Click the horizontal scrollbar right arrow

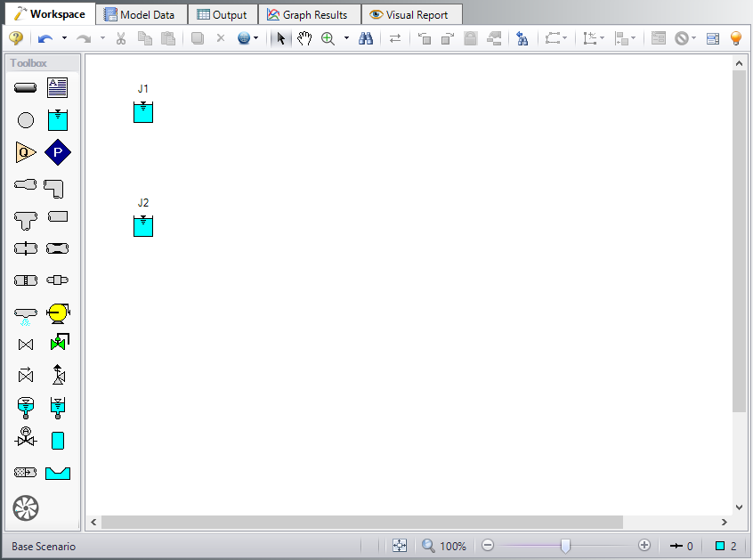pyautogui.click(x=725, y=522)
